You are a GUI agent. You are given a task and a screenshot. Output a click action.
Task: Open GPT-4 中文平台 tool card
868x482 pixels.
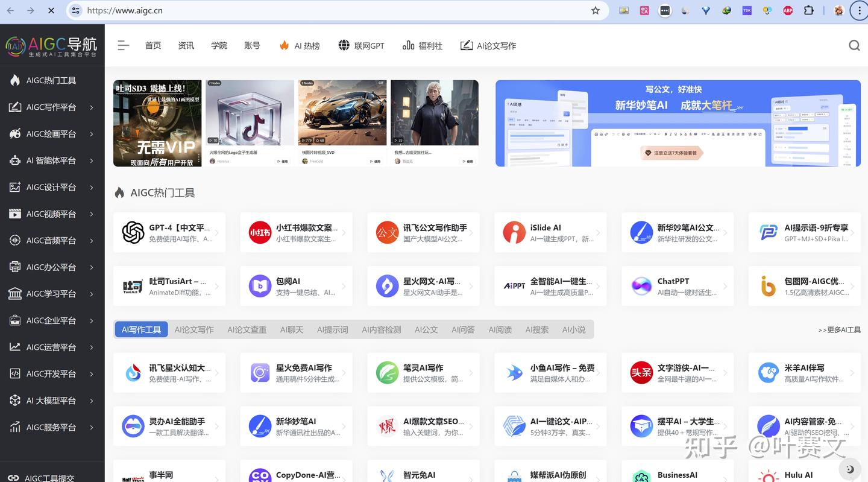pyautogui.click(x=169, y=232)
